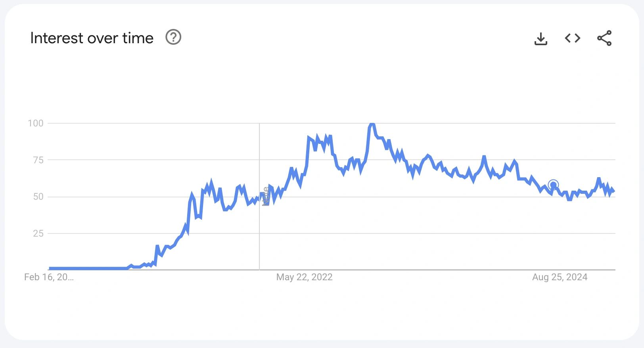Click the 25 y-axis label

38,233
